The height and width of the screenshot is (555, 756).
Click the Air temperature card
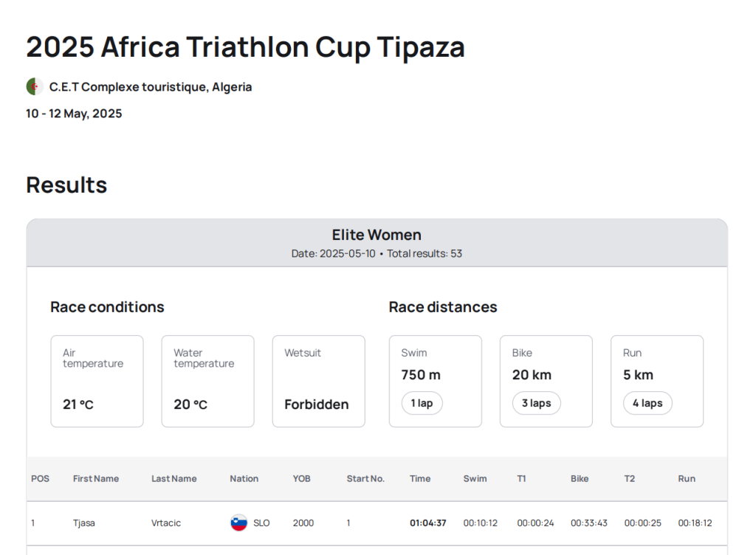[x=97, y=381]
